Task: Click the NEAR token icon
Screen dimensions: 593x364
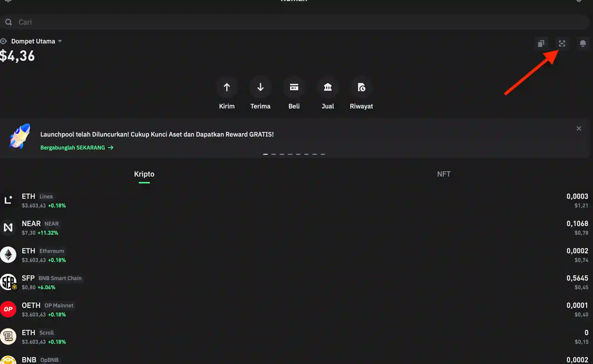Action: pyautogui.click(x=8, y=227)
